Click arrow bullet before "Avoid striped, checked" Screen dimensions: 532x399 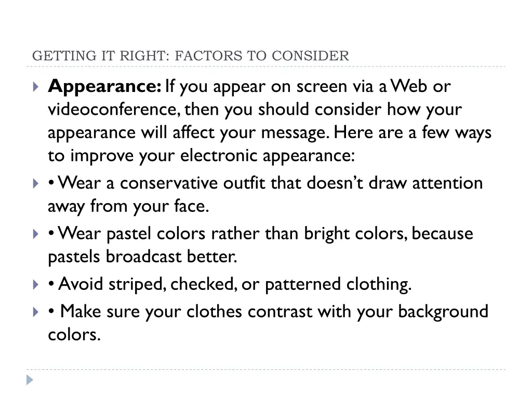(x=35, y=284)
